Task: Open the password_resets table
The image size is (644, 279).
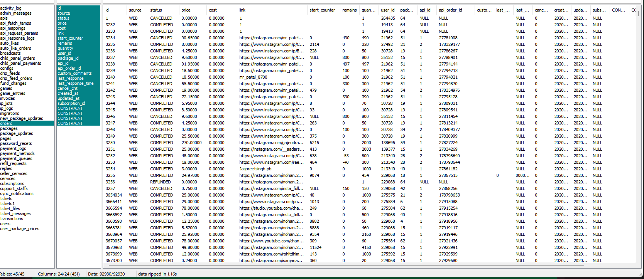Action: 16,143
